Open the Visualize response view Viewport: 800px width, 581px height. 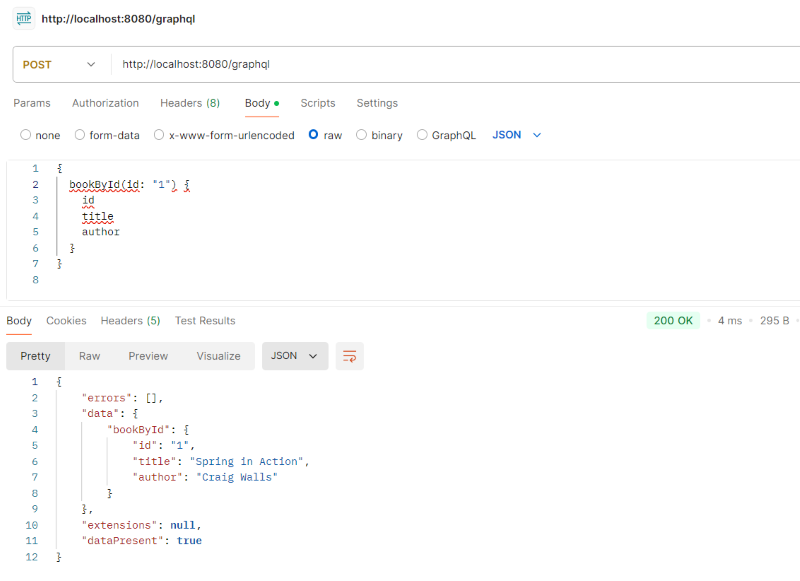pos(218,356)
